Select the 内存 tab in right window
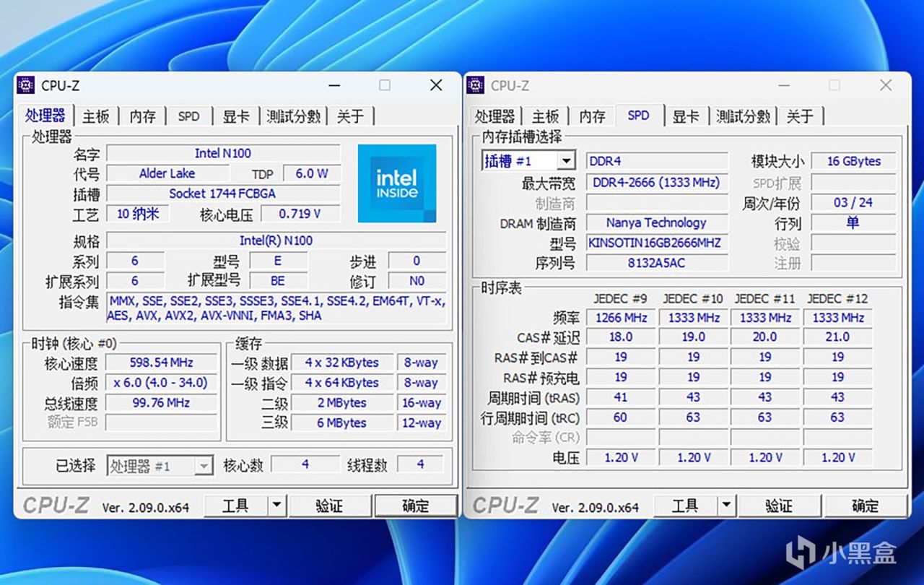 (592, 116)
